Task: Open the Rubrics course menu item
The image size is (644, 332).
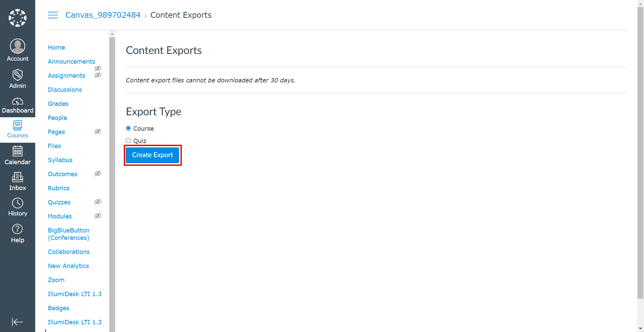Action: [59, 188]
